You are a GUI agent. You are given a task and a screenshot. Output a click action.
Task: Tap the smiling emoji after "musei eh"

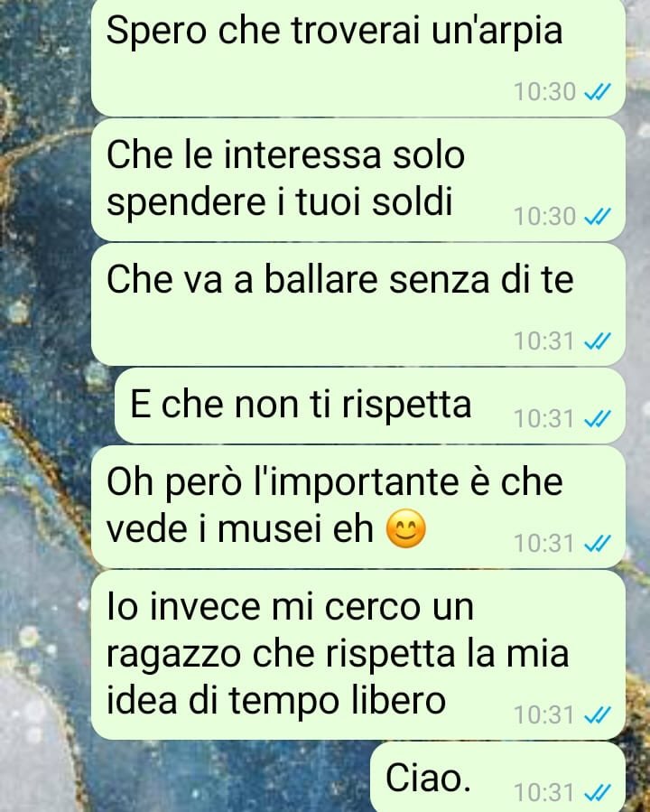[406, 529]
